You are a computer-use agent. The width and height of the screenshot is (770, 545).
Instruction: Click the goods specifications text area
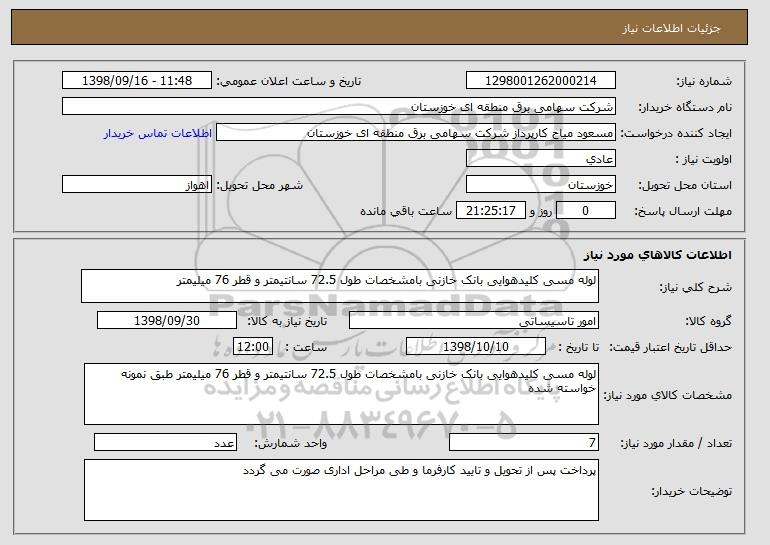pyautogui.click(x=341, y=394)
